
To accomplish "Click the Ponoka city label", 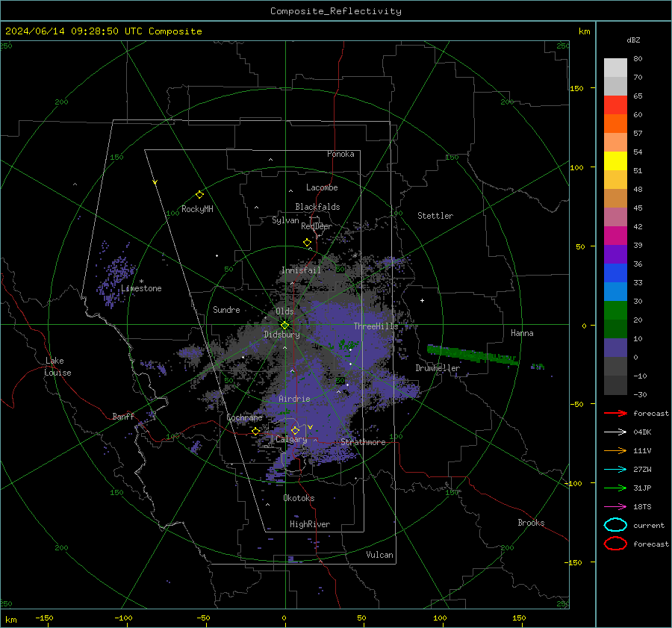I will tap(340, 154).
